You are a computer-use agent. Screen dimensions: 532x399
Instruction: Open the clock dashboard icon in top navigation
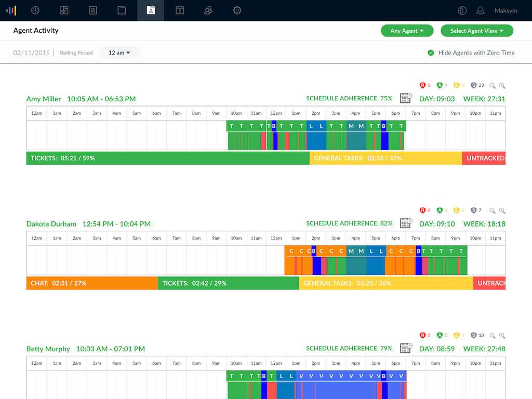35,10
